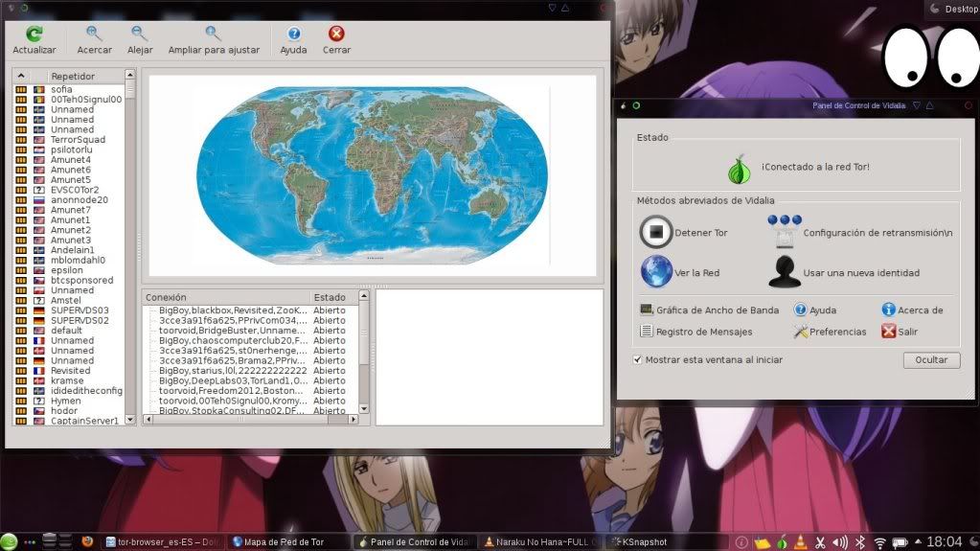980x551 pixels.
Task: Click the VLC cone tray icon
Action: 800,542
